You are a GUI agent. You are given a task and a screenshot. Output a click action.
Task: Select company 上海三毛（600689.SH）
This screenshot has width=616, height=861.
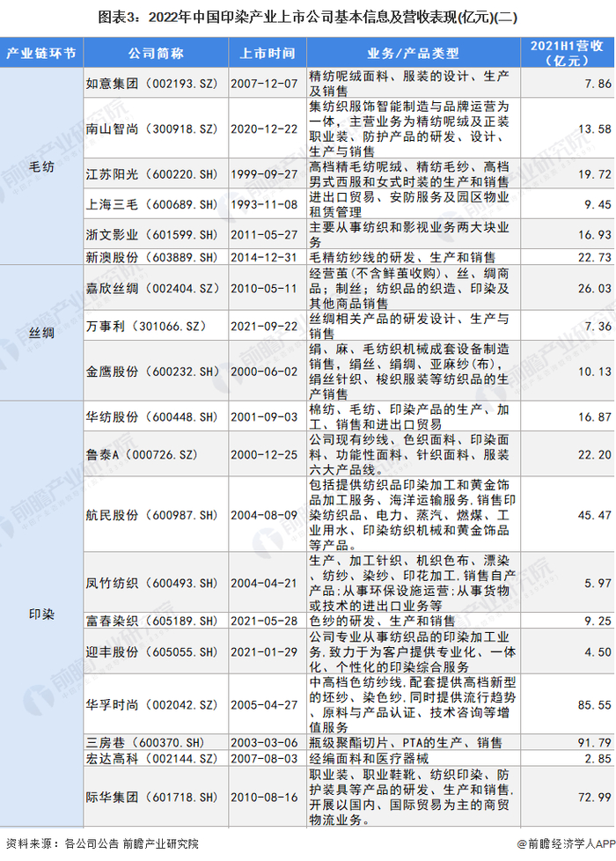[152, 204]
